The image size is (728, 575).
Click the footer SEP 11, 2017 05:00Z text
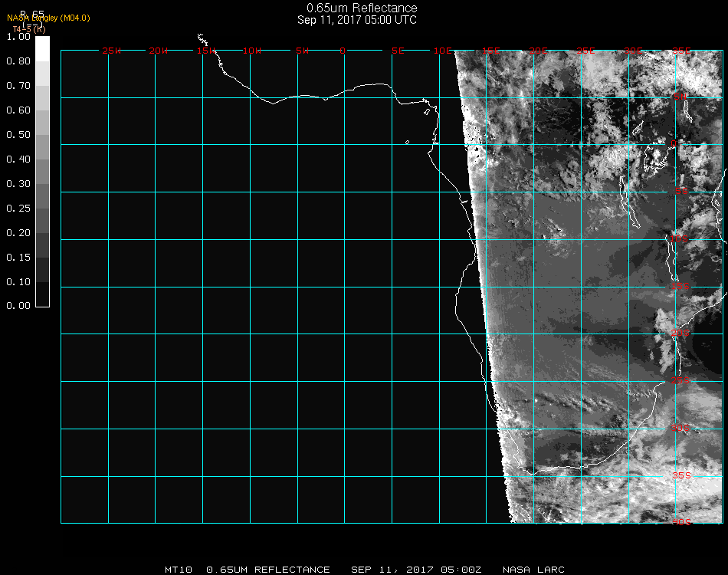click(417, 570)
